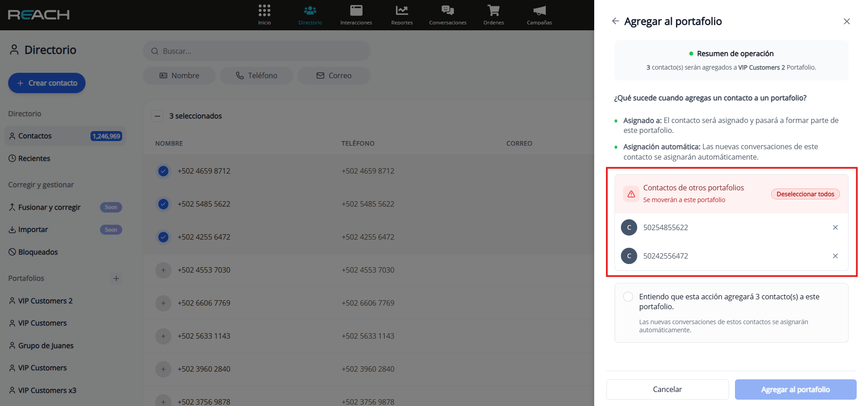This screenshot has height=406, width=868.
Task: Select the Teléfono search filter
Action: click(256, 76)
